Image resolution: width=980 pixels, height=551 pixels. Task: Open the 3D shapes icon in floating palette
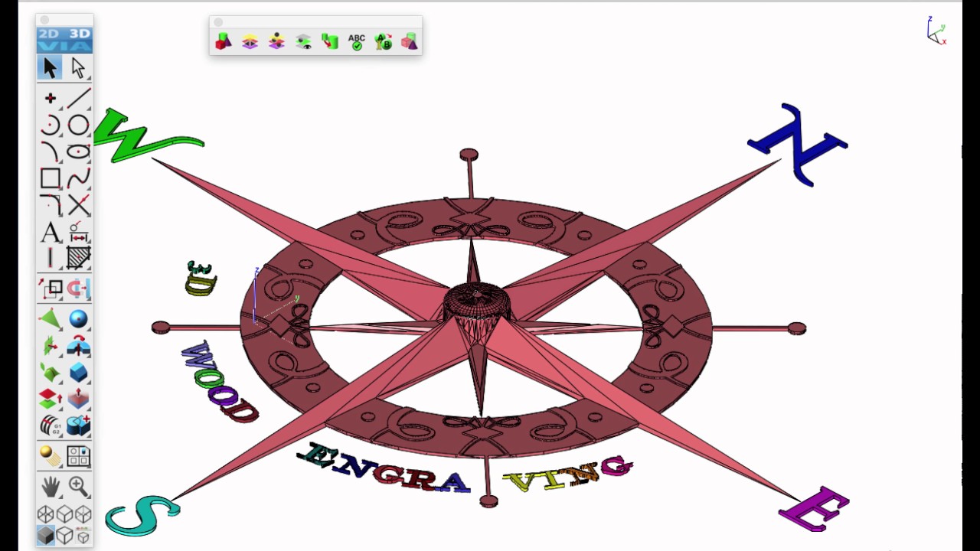[224, 41]
